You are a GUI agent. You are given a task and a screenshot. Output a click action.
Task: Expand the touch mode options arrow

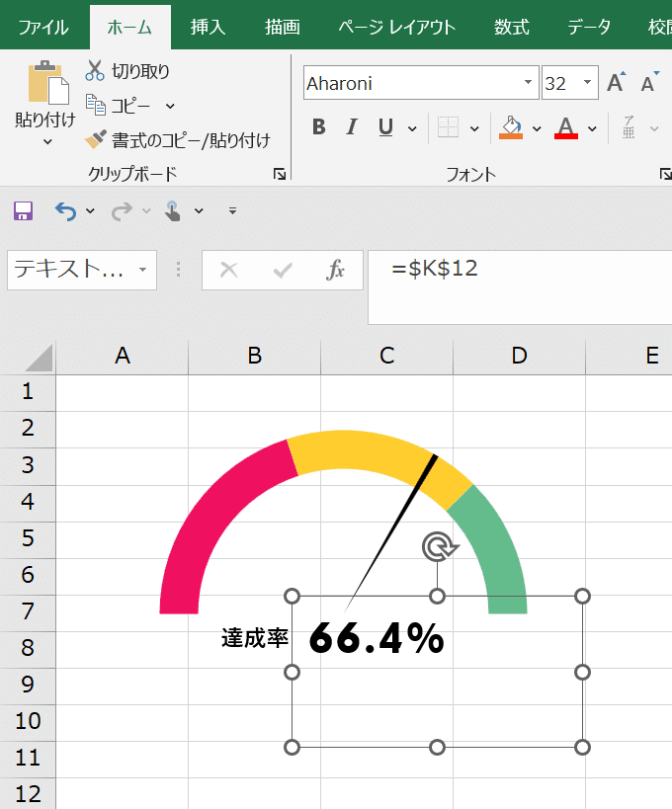pyautogui.click(x=199, y=211)
